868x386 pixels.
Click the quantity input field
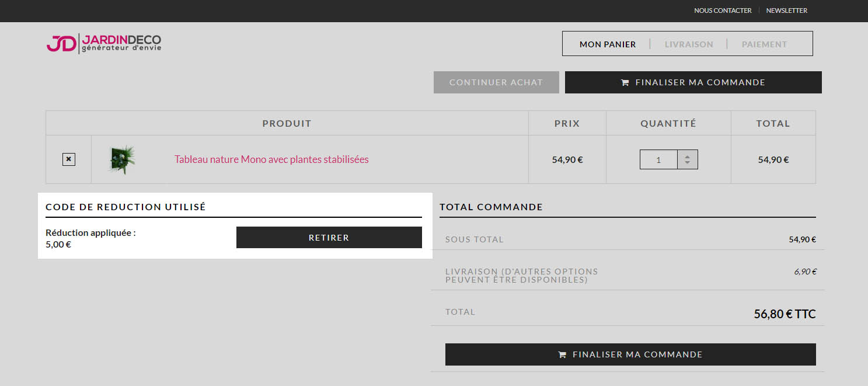[658, 159]
